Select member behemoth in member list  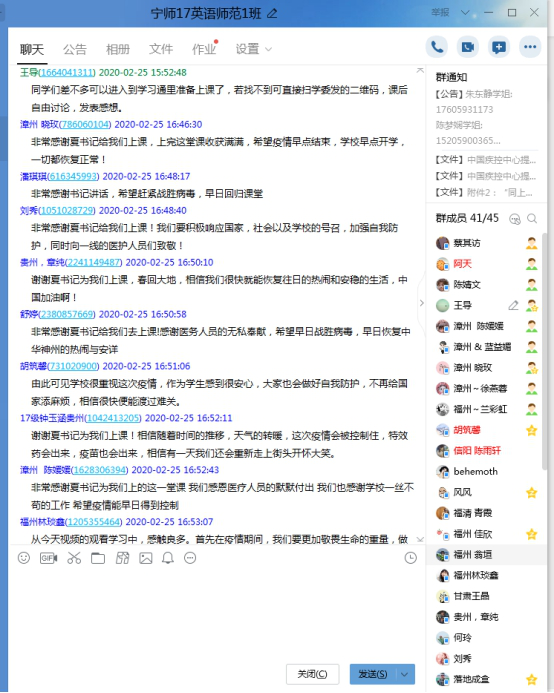(x=484, y=472)
